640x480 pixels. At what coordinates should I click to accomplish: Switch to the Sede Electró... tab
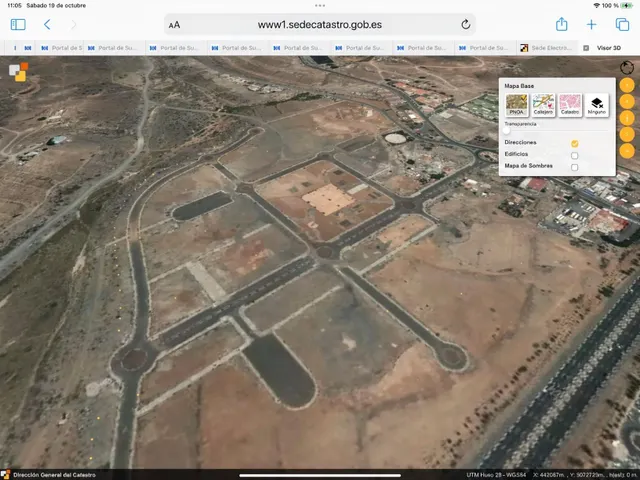tap(547, 48)
